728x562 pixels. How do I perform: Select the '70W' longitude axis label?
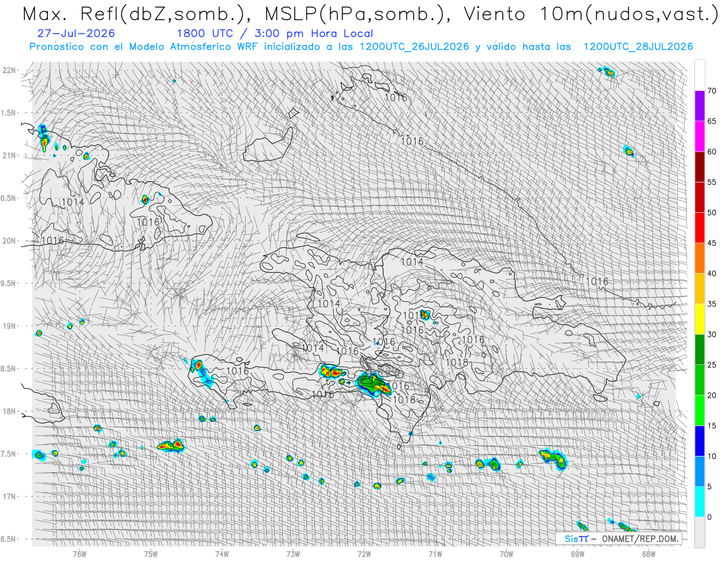click(507, 554)
